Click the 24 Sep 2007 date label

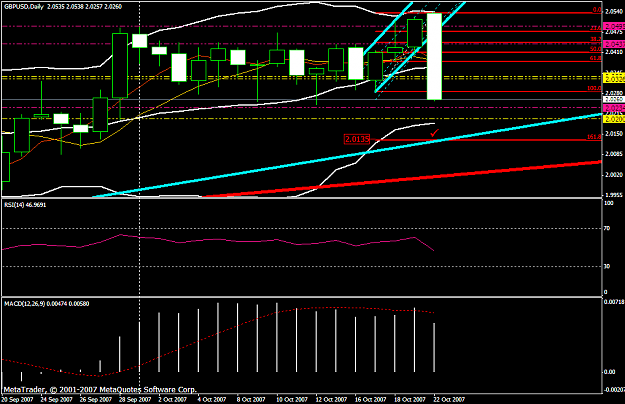pyautogui.click(x=57, y=399)
